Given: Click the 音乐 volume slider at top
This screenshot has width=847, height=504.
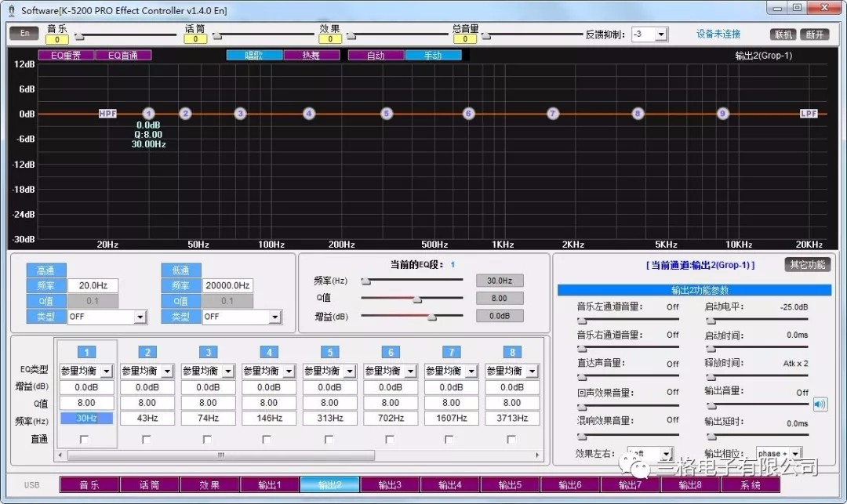Looking at the screenshot, I should tap(125, 35).
